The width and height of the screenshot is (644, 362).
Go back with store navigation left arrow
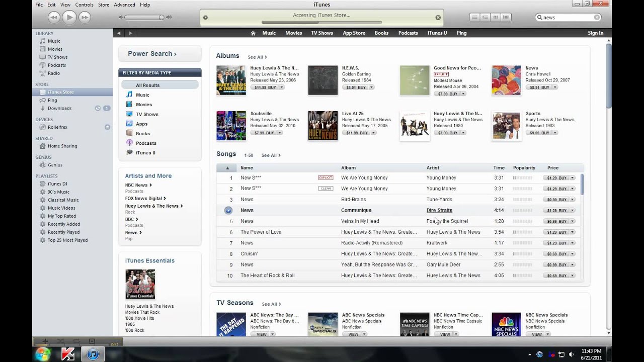pyautogui.click(x=119, y=33)
